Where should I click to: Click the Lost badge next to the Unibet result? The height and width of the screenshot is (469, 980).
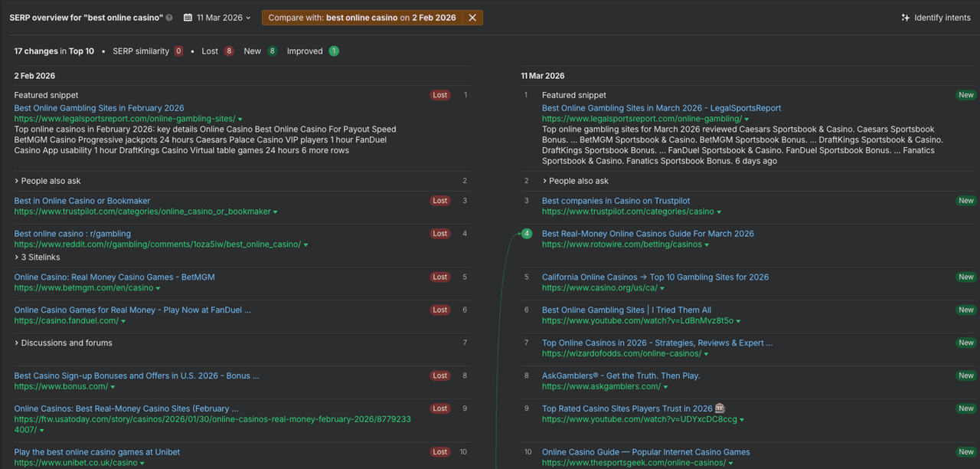coord(440,452)
